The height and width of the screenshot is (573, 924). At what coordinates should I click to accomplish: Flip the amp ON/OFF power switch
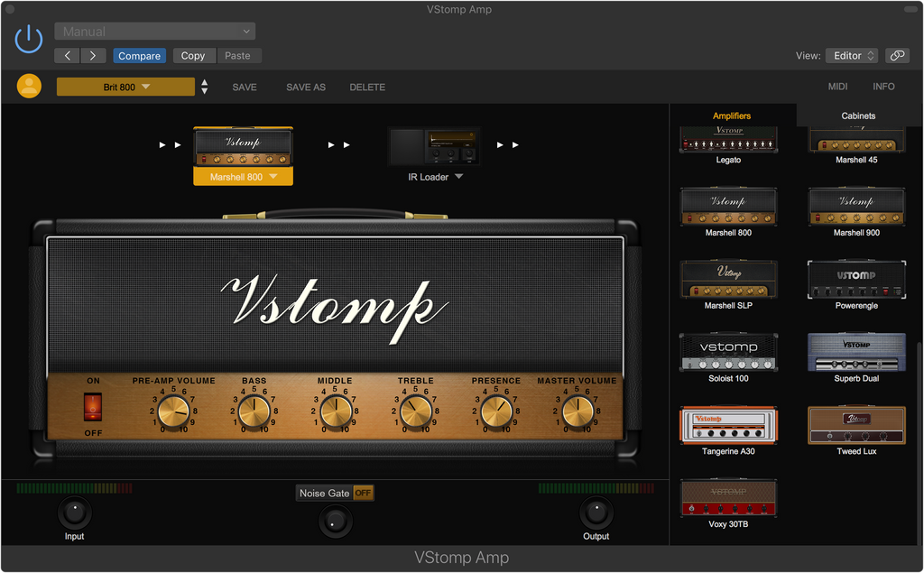click(x=93, y=407)
